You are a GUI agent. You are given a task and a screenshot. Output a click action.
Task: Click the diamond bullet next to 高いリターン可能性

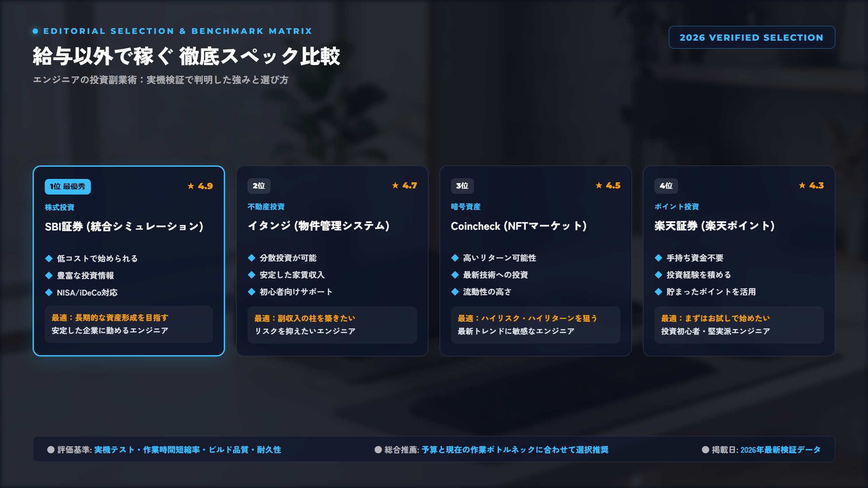tap(455, 258)
